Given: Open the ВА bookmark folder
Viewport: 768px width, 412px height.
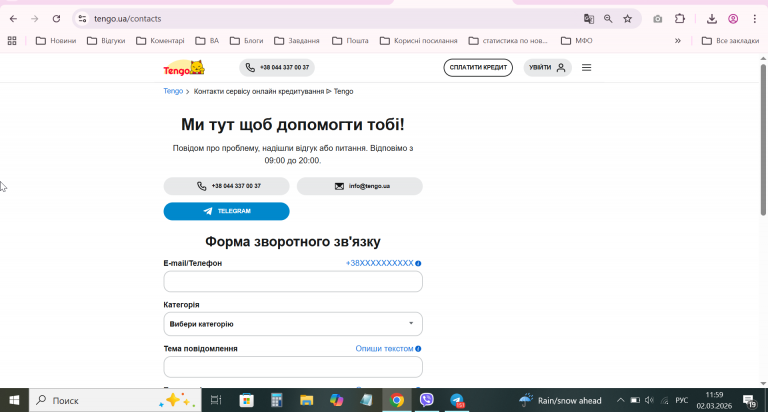Looking at the screenshot, I should click(x=207, y=41).
